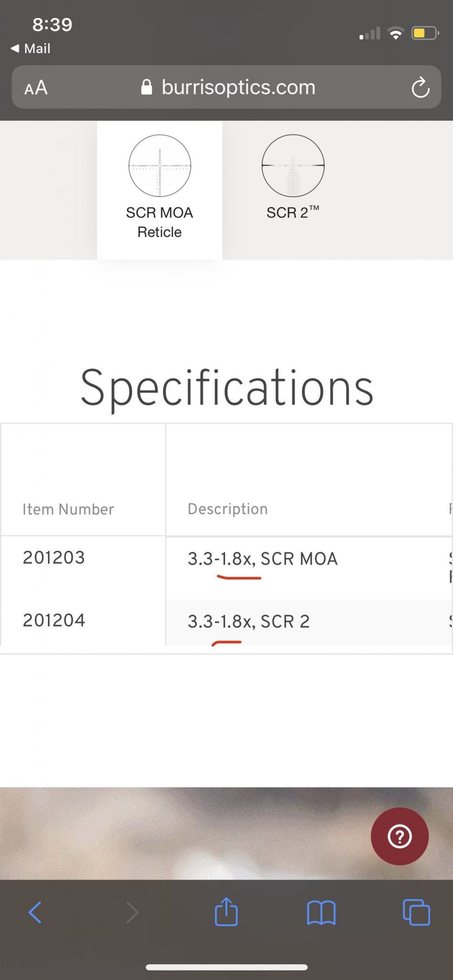Screen dimensions: 453x980
Task: Tap the SCR 2 reticle thumbnail image
Action: pyautogui.click(x=293, y=166)
